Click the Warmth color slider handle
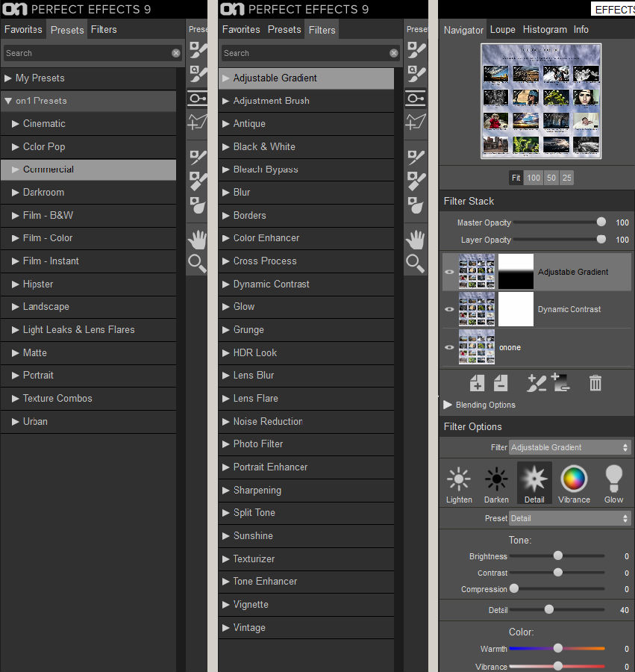 pyautogui.click(x=558, y=648)
